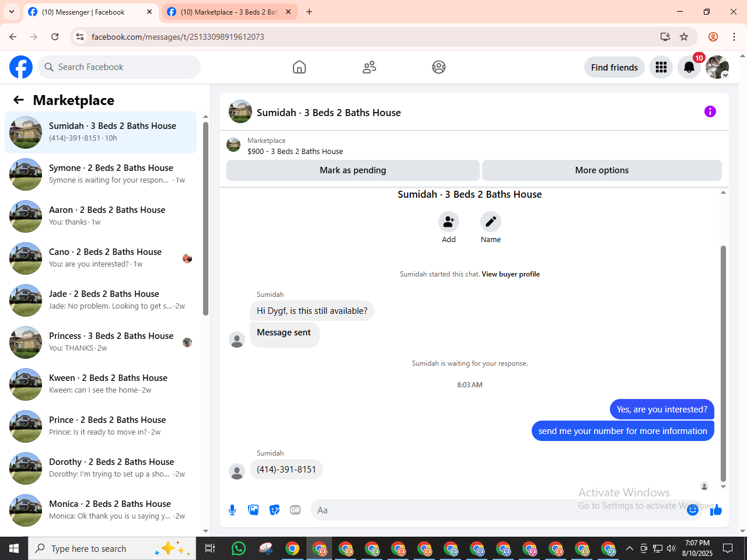747x560 pixels.
Task: Click Mark as pending button
Action: click(353, 170)
